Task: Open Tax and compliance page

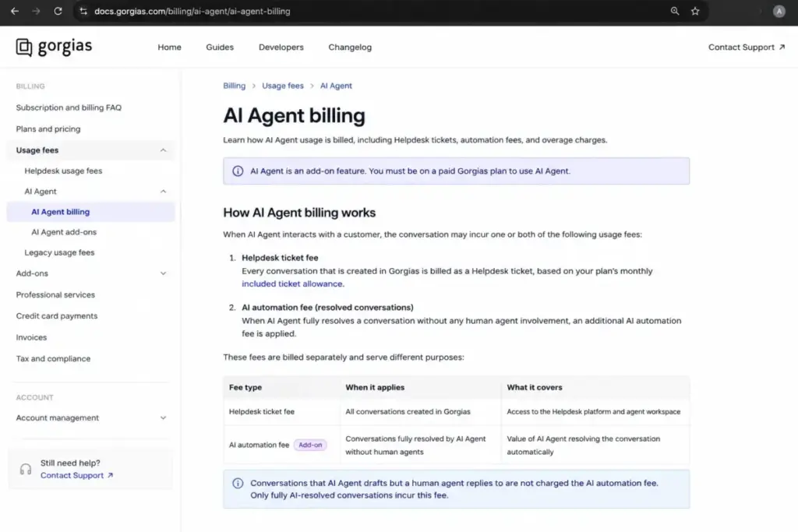Action: (53, 359)
